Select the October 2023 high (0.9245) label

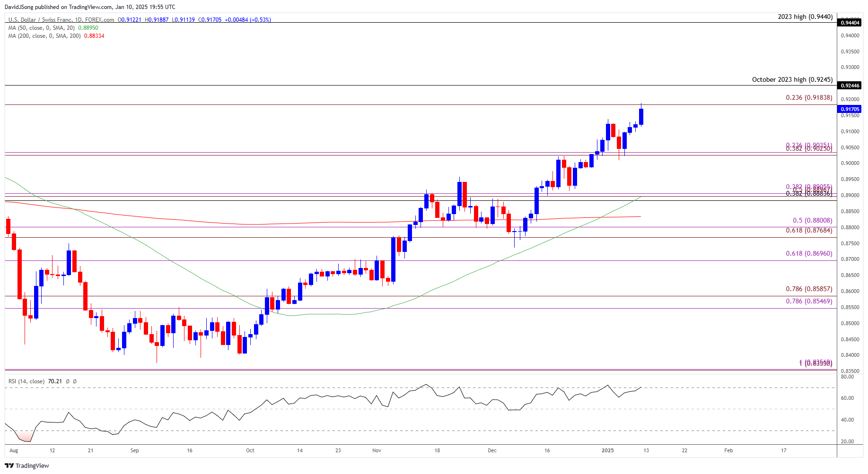click(x=792, y=79)
